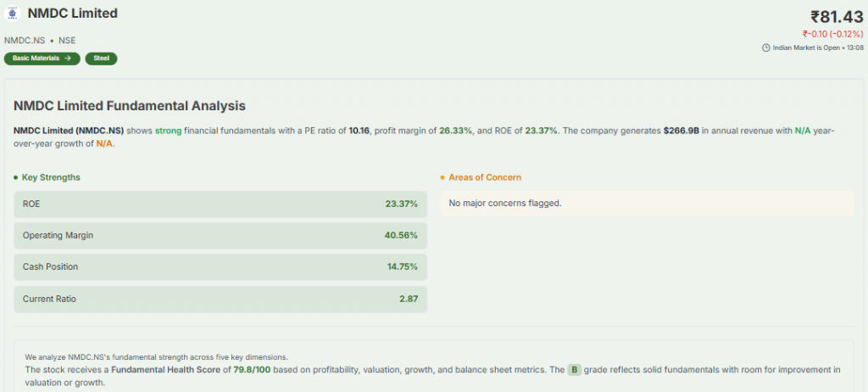
Task: Select the ROE strength row
Action: point(220,204)
